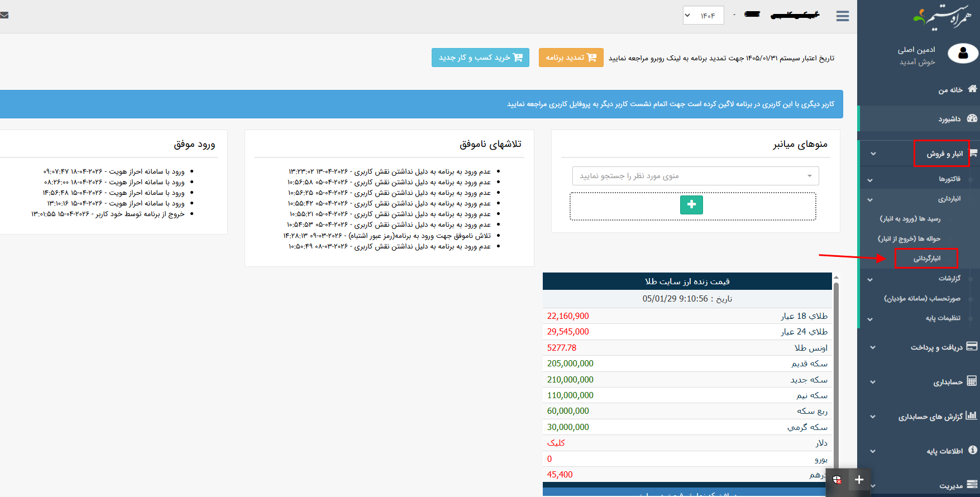This screenshot has width=980, height=497.
Task: Open the year 1404 dropdown
Action: (703, 16)
